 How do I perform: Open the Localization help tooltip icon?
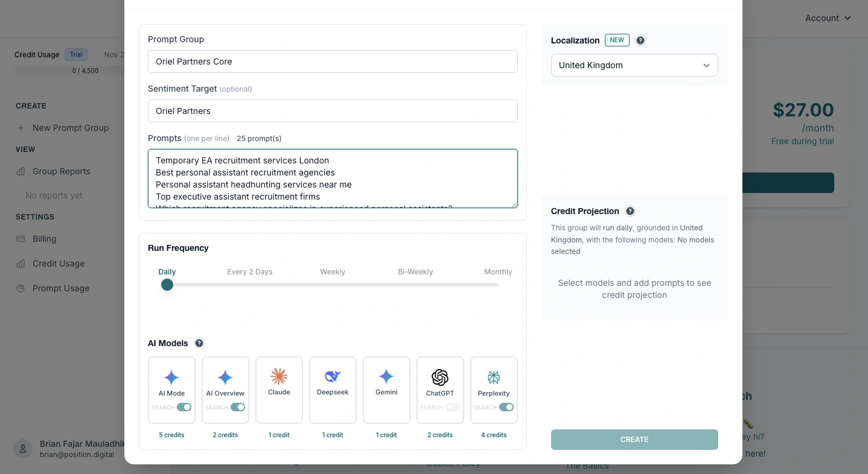click(640, 40)
